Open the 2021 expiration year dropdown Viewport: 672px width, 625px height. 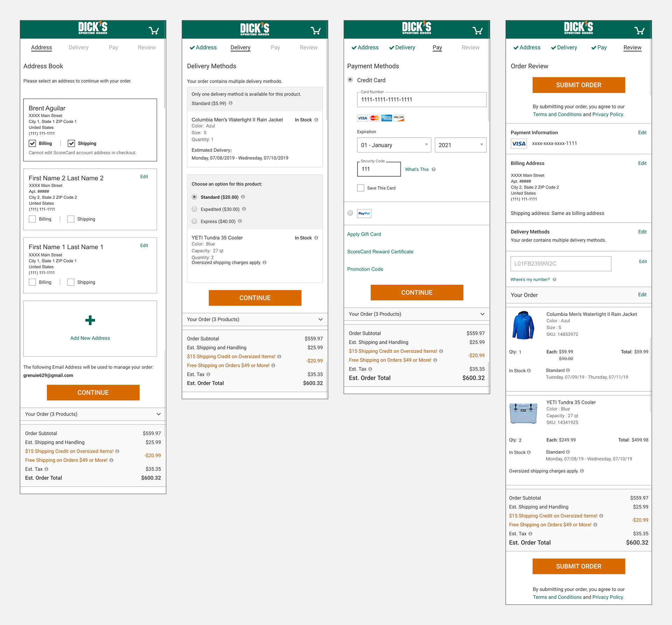(461, 145)
